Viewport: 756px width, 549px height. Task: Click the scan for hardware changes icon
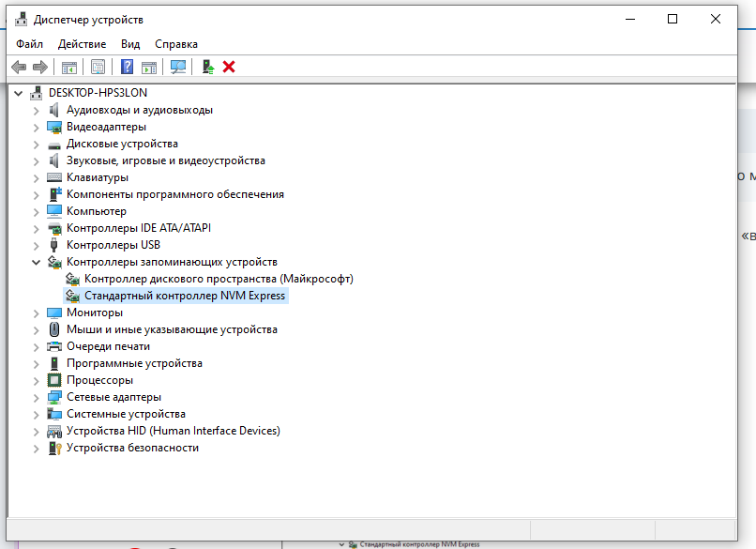click(x=177, y=67)
